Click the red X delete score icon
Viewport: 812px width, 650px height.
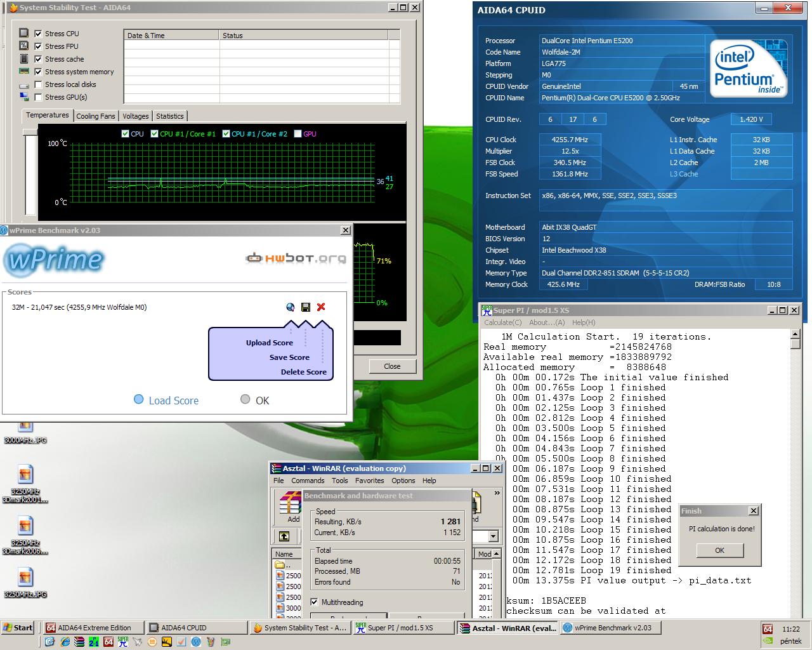(321, 307)
